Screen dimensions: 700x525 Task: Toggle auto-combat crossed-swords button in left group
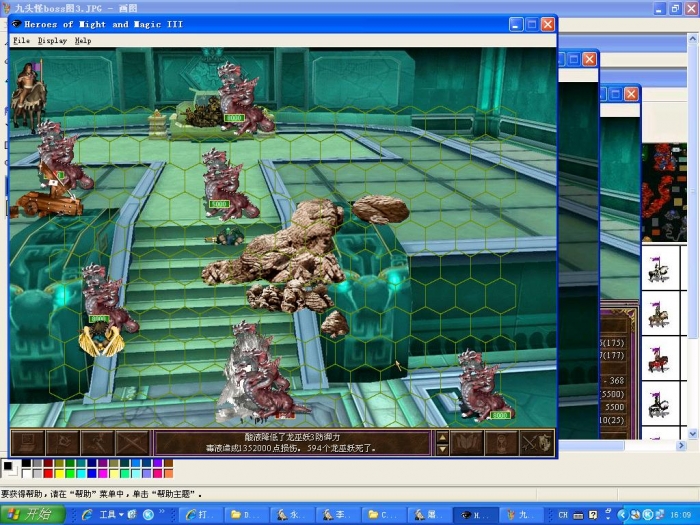(132, 442)
